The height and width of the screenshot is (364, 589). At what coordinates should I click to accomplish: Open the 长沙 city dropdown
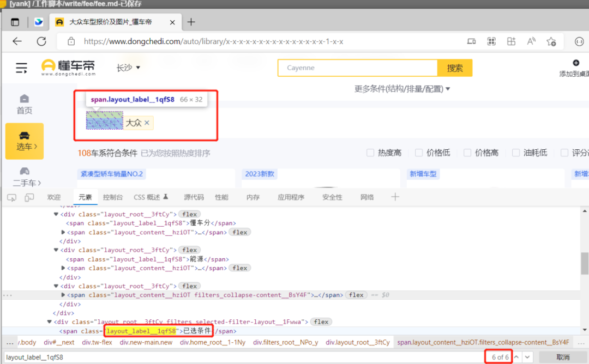(x=128, y=68)
